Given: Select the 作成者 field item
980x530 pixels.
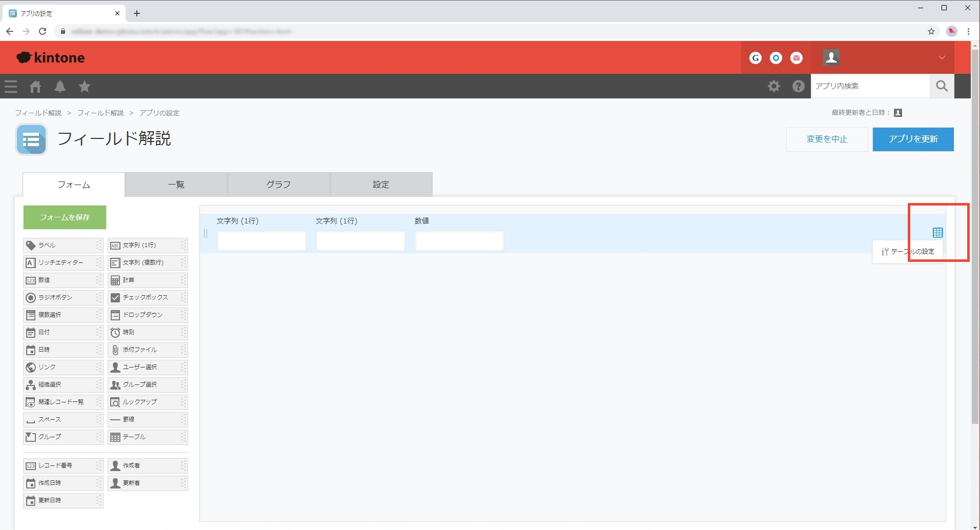Looking at the screenshot, I should point(148,466).
